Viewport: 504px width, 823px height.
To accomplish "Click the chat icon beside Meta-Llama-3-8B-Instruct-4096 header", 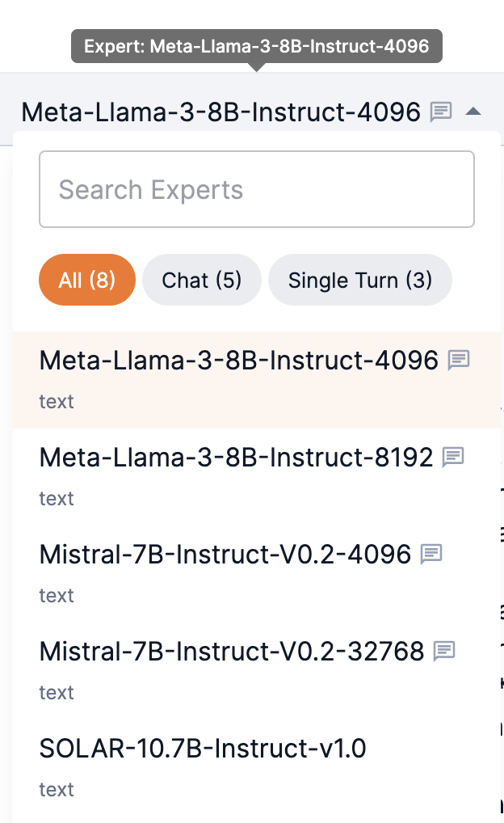I will [442, 112].
